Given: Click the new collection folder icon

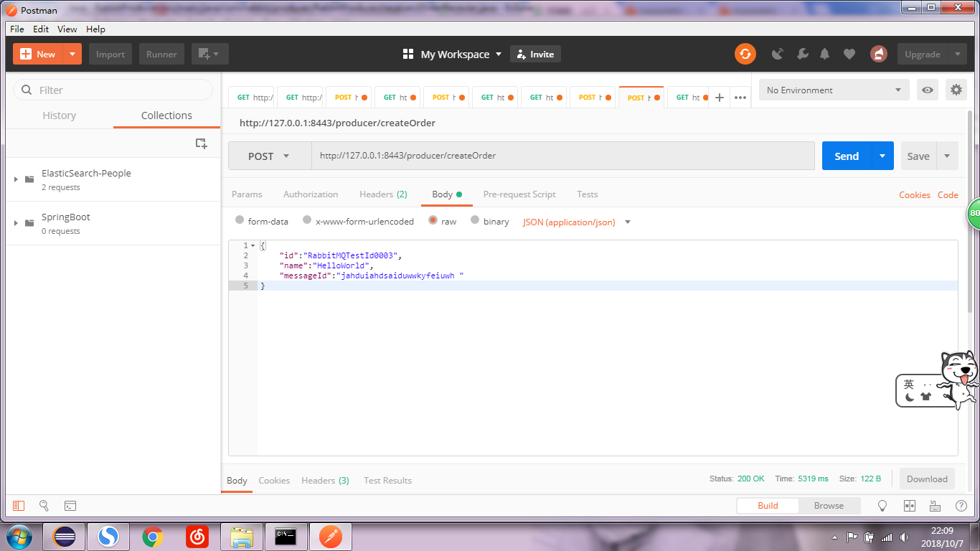Looking at the screenshot, I should pyautogui.click(x=202, y=143).
